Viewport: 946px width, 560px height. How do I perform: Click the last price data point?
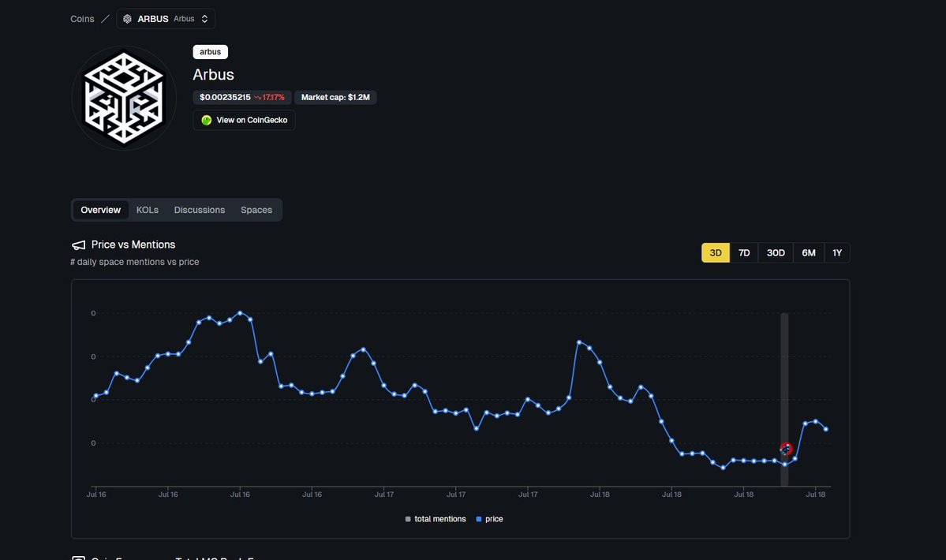pos(826,429)
